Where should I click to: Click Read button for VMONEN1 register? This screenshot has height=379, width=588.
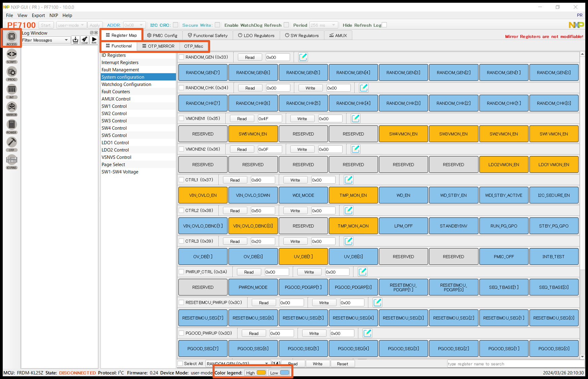[x=242, y=119]
